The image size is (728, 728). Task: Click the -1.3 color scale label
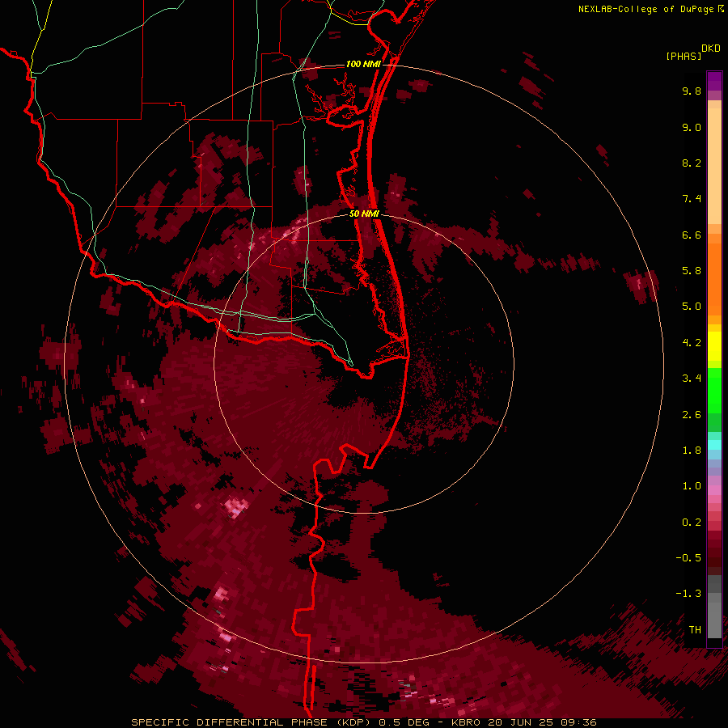(x=688, y=594)
